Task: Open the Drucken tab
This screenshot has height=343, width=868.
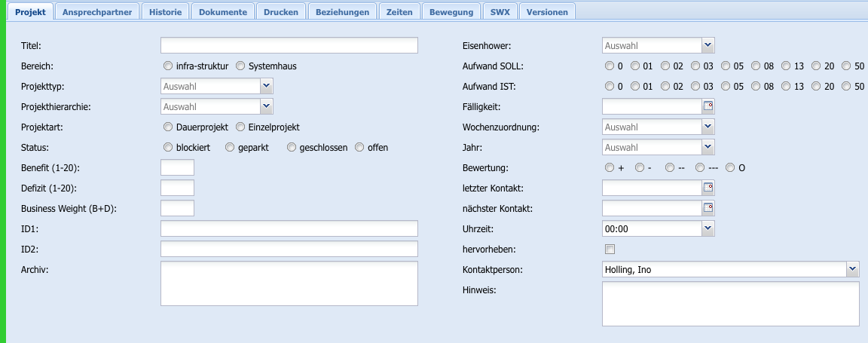Action: click(280, 12)
